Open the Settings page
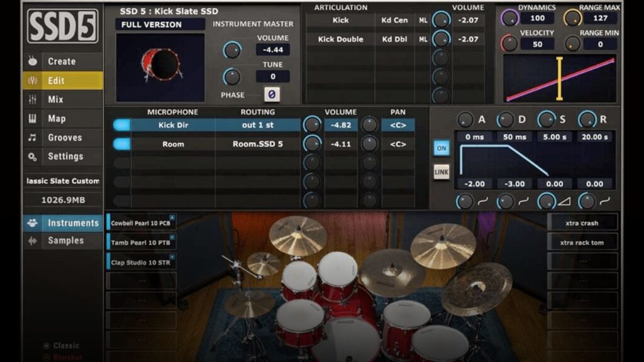644x362 pixels. [62, 156]
